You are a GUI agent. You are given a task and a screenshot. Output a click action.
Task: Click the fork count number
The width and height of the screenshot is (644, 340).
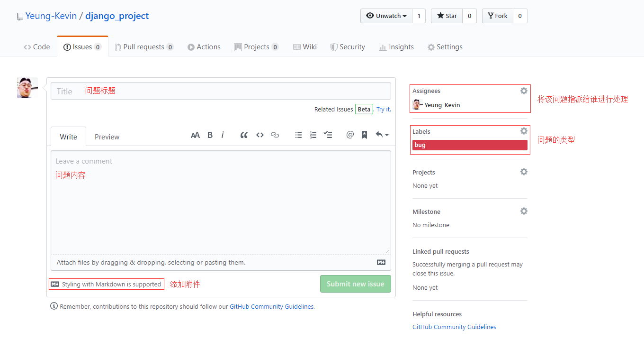coord(520,16)
